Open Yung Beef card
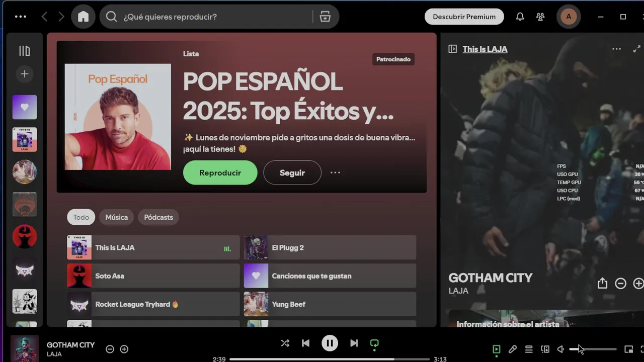The image size is (644, 362). 330,304
